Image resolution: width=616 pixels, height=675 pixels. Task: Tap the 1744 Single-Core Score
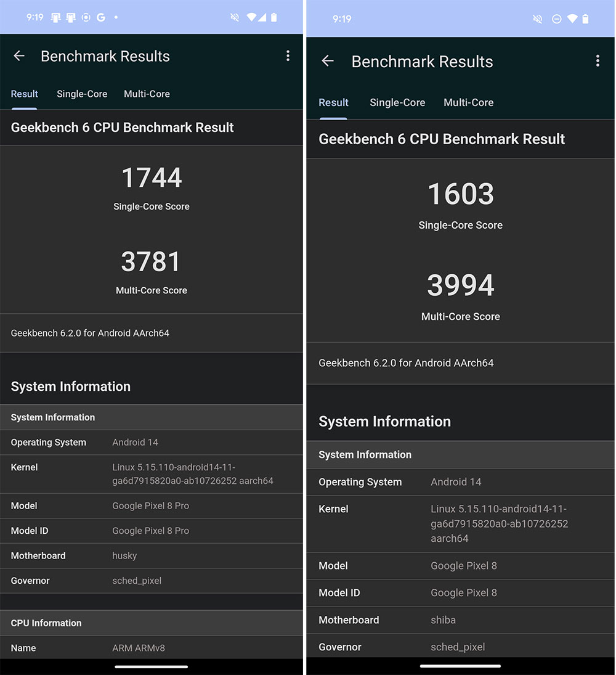click(x=152, y=178)
